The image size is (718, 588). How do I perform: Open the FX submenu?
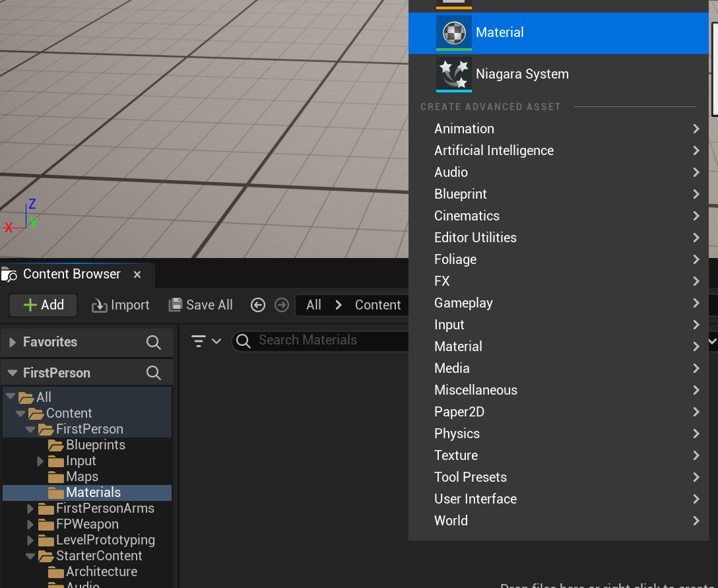coord(558,281)
